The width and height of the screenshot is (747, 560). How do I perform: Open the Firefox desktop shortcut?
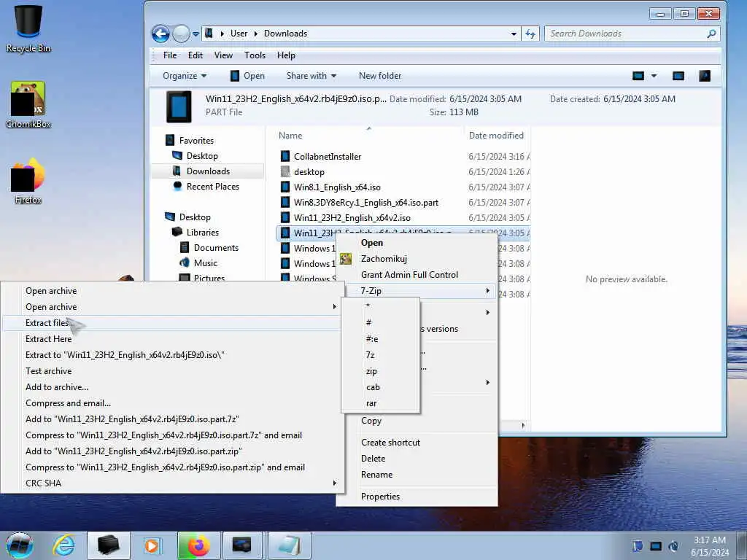coord(28,181)
